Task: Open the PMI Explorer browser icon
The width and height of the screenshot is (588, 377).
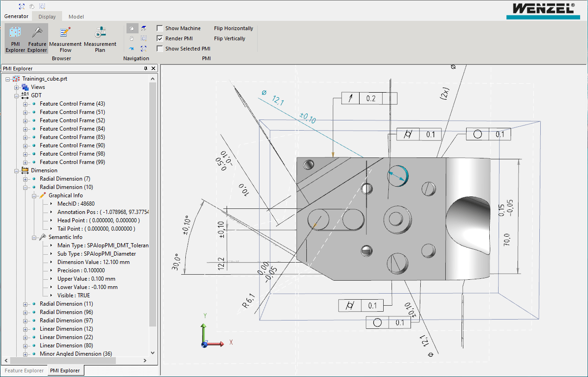Action: 15,39
